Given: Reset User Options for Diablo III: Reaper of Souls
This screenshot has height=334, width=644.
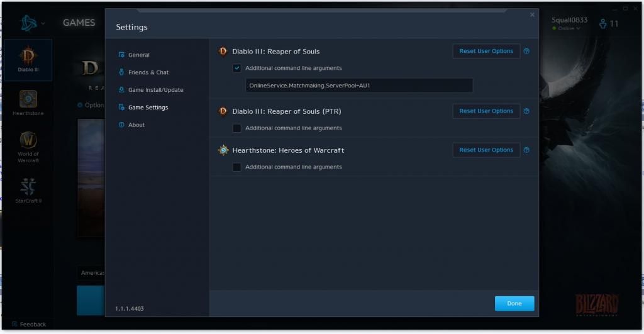Looking at the screenshot, I should [x=486, y=51].
